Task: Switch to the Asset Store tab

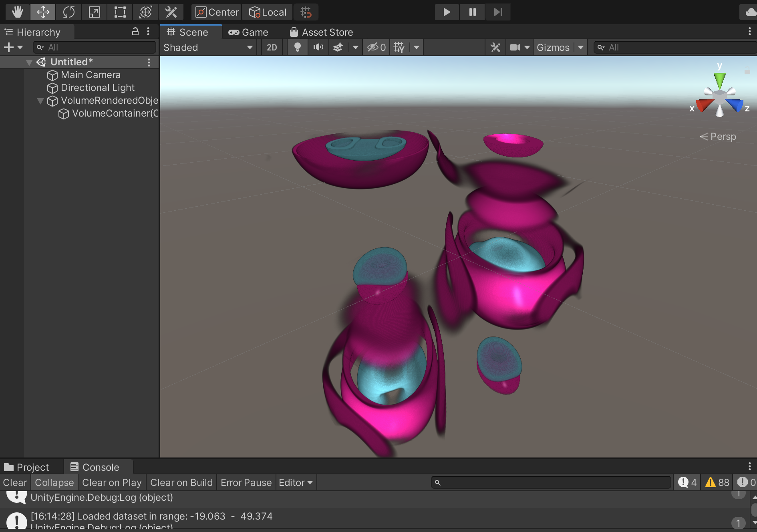Action: click(322, 32)
